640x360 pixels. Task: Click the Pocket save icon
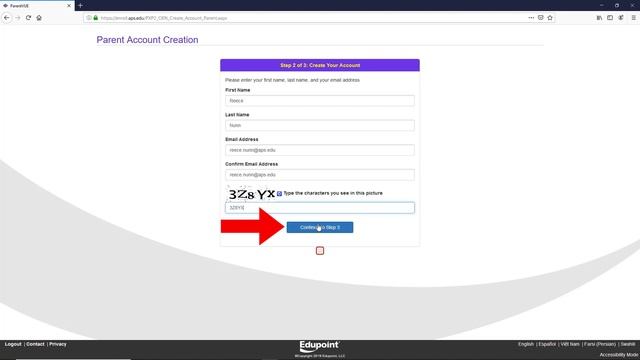tap(540, 18)
